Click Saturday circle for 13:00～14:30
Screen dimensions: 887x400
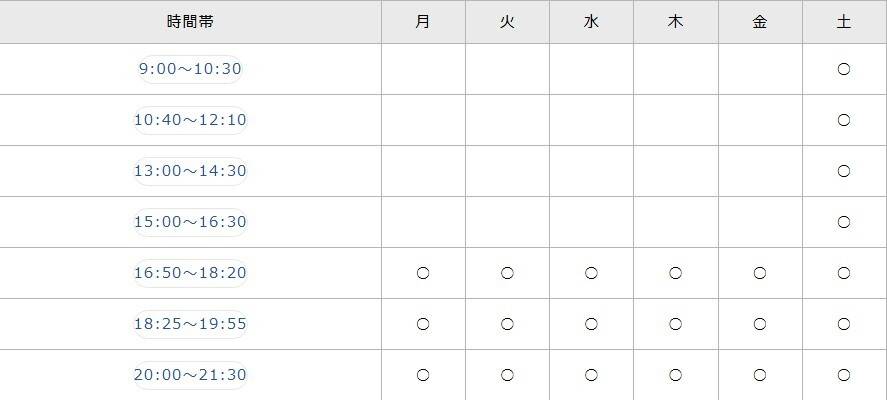(844, 171)
